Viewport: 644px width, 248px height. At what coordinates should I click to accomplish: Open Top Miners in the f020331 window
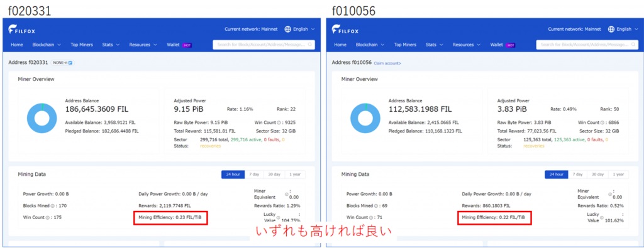click(82, 45)
